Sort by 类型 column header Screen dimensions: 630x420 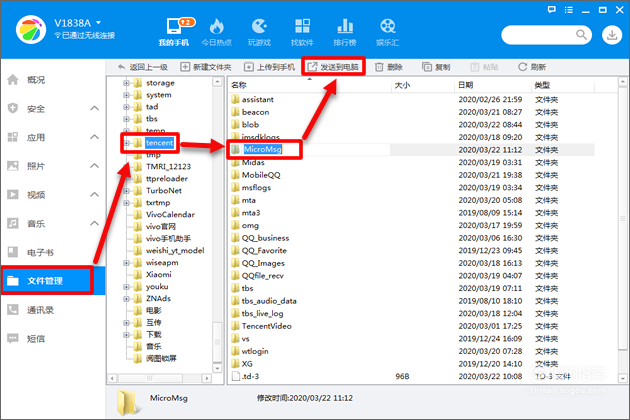pos(563,85)
